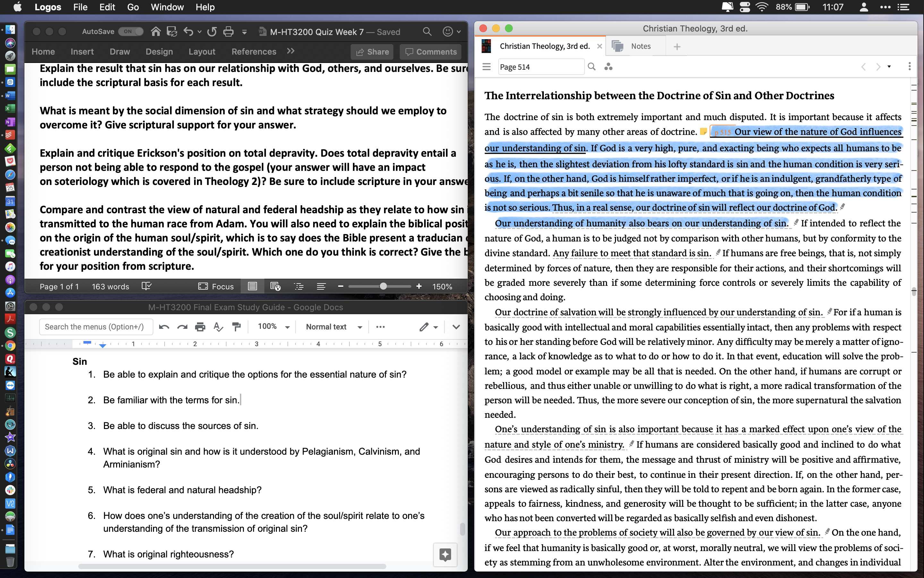This screenshot has width=924, height=578.
Task: Switch to Print Layout view in Word
Action: [x=252, y=286]
